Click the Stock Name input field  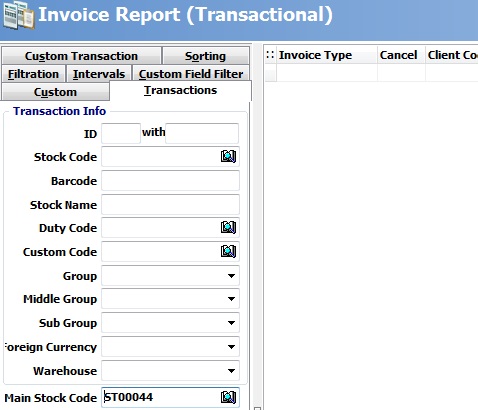click(x=170, y=204)
